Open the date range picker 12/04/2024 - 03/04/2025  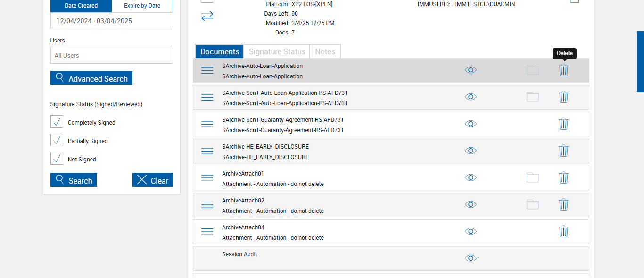(x=112, y=21)
